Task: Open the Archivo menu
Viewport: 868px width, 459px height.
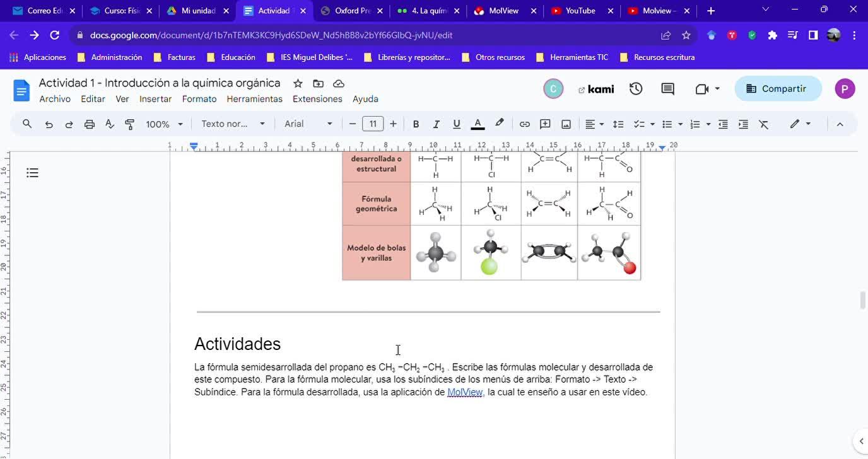Action: click(55, 99)
